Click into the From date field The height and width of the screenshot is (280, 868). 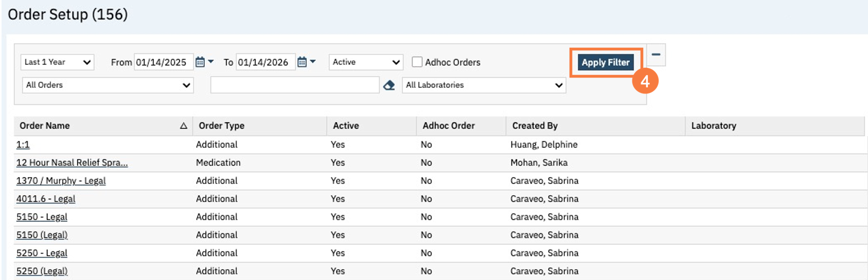(x=163, y=62)
